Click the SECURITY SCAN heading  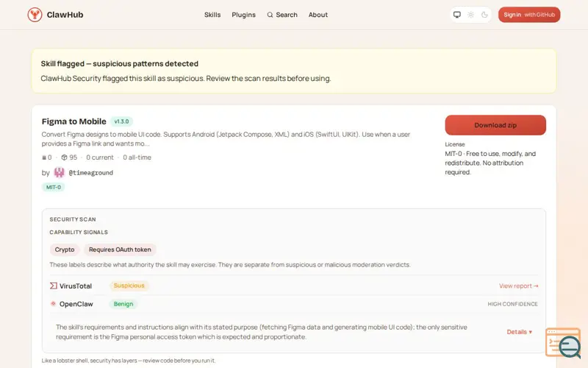pyautogui.click(x=73, y=219)
